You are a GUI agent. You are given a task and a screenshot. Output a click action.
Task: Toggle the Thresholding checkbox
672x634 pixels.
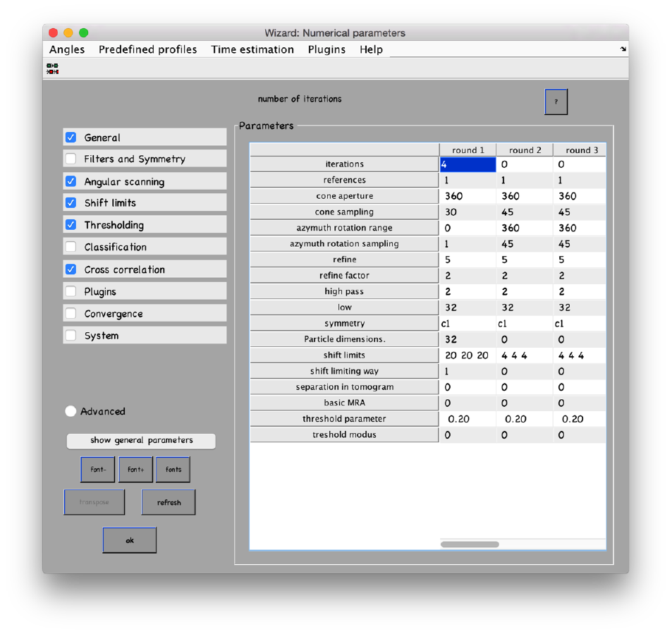pos(71,225)
